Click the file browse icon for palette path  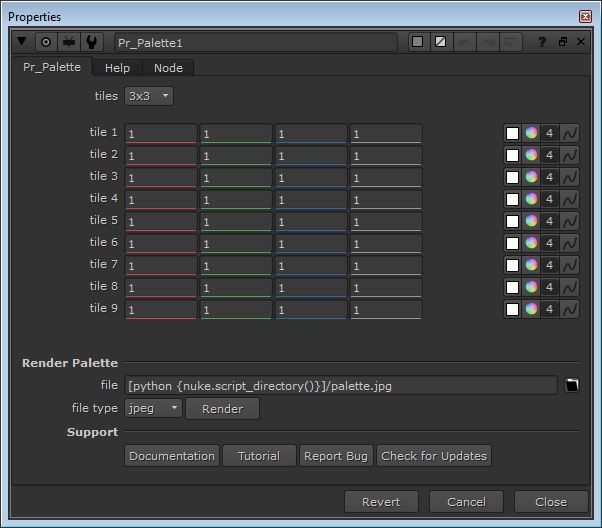point(572,386)
